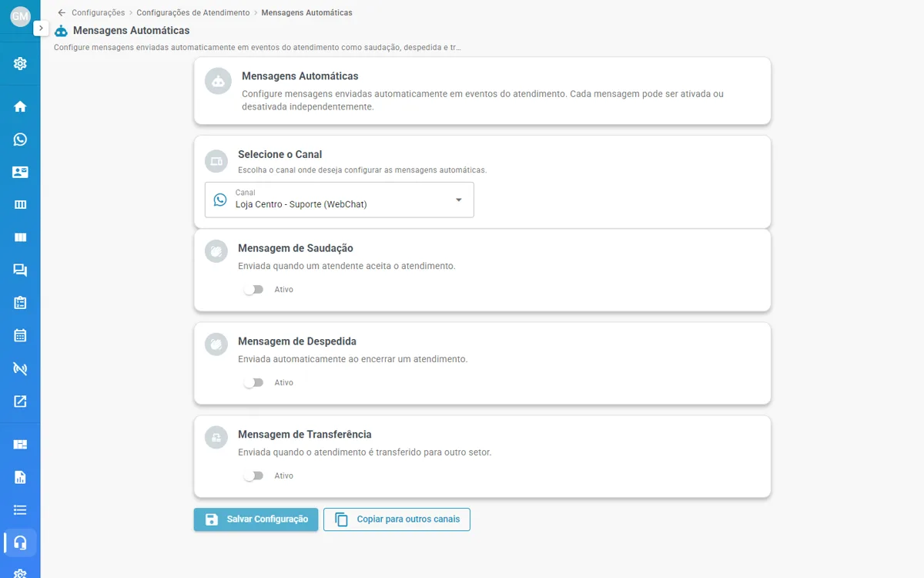Click the robot icon beside the page title
Screen dimensions: 924x578
[x=61, y=31]
